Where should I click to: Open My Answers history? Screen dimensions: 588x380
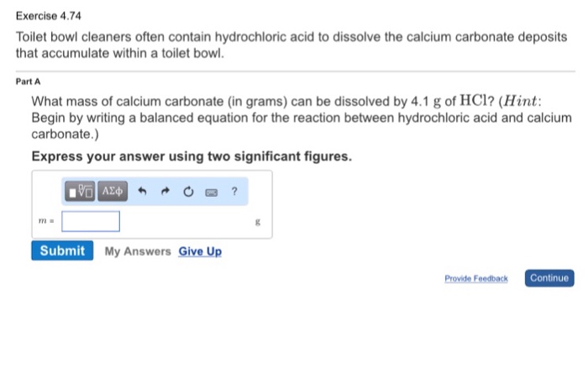tap(138, 251)
